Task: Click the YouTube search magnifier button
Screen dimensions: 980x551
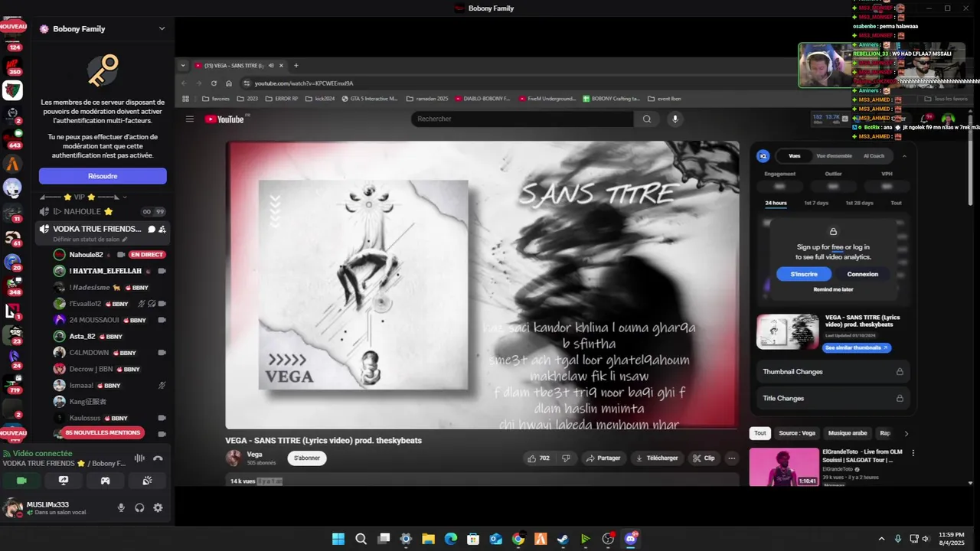Action: click(x=647, y=119)
